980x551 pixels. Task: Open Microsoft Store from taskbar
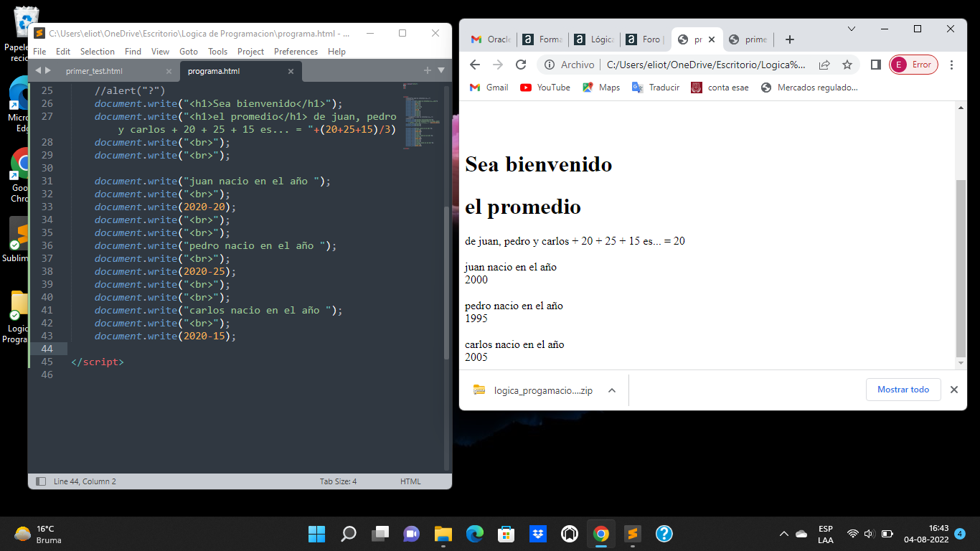pyautogui.click(x=506, y=534)
